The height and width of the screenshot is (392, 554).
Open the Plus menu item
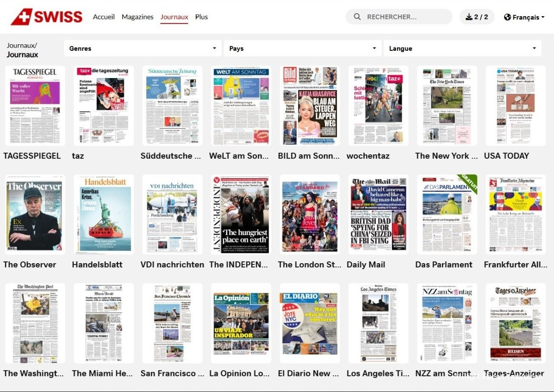[x=201, y=17]
